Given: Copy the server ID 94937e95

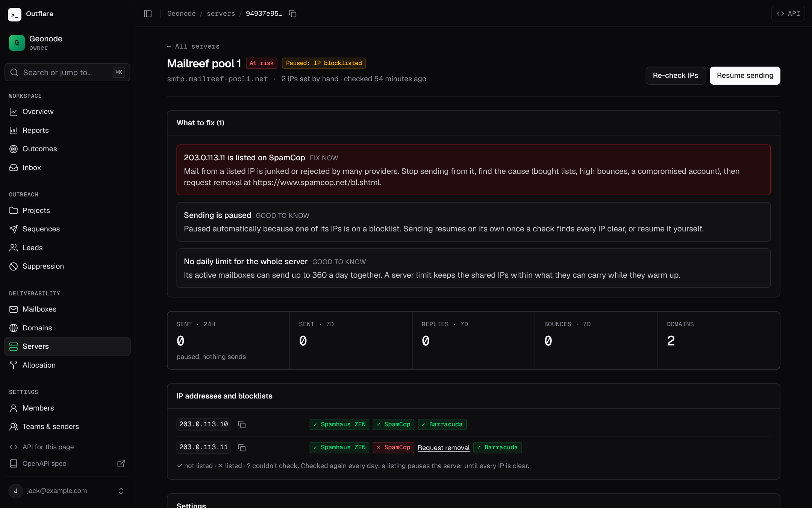Looking at the screenshot, I should 292,14.
